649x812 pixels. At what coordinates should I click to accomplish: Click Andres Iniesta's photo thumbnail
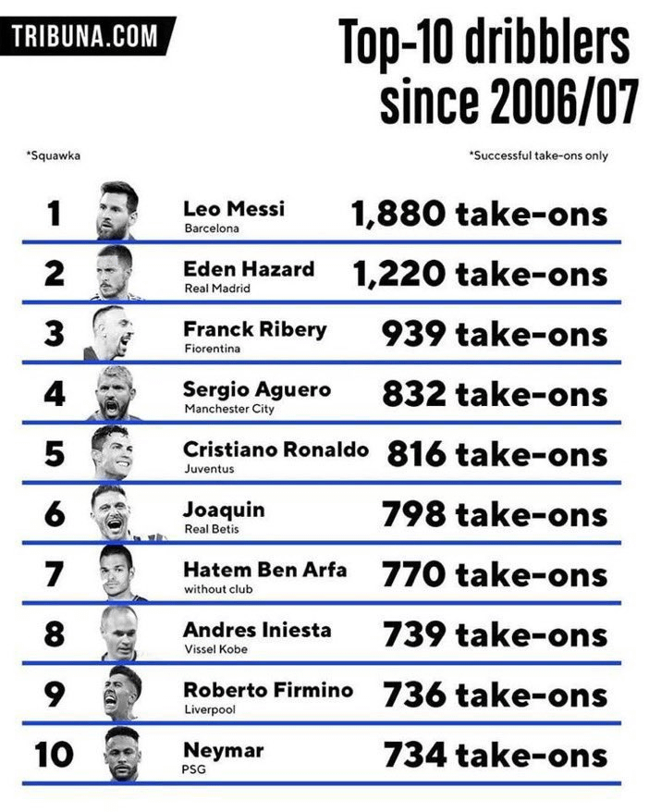click(120, 633)
